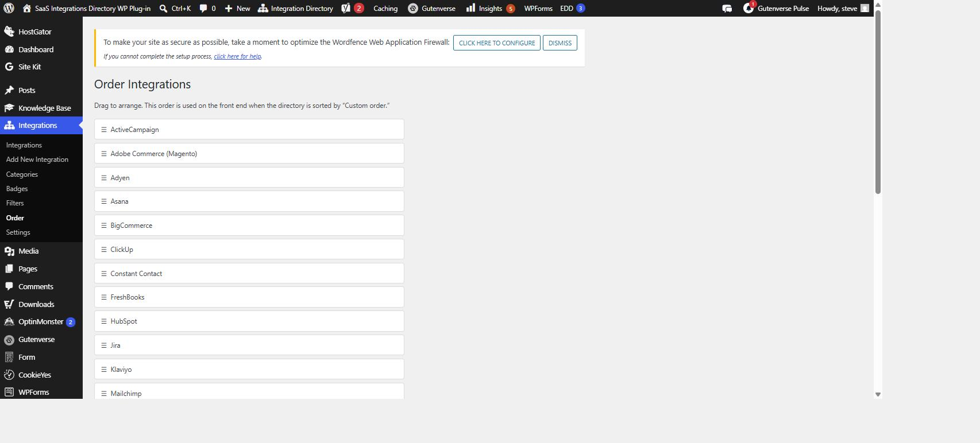The height and width of the screenshot is (443, 980).
Task: Open the Integrations submenu item
Action: [x=24, y=145]
